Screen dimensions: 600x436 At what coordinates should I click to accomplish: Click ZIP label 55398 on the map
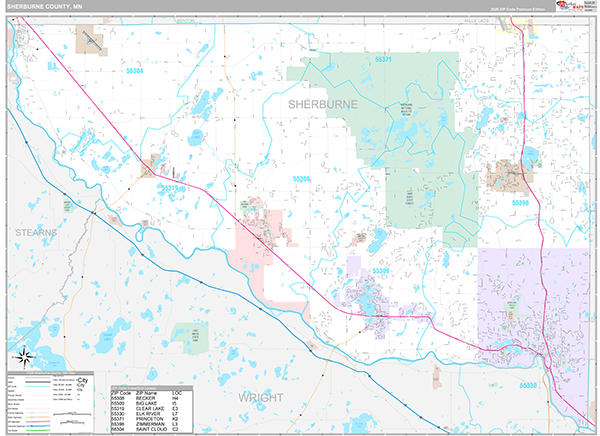pos(520,203)
